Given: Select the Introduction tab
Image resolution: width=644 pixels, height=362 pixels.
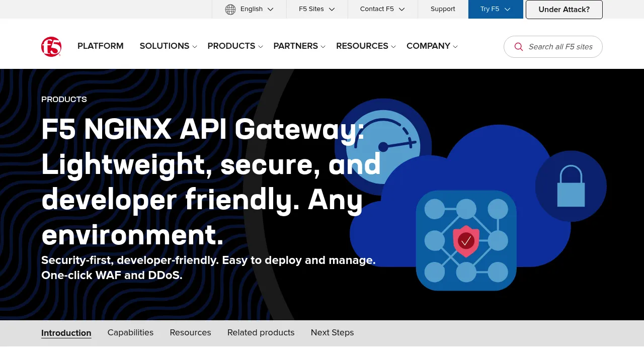Looking at the screenshot, I should tap(66, 333).
